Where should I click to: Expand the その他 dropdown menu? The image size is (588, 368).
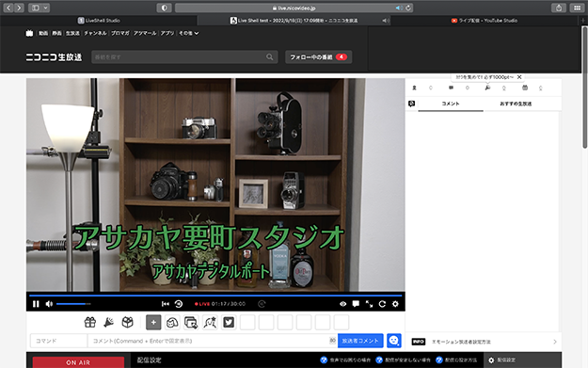[x=188, y=33]
